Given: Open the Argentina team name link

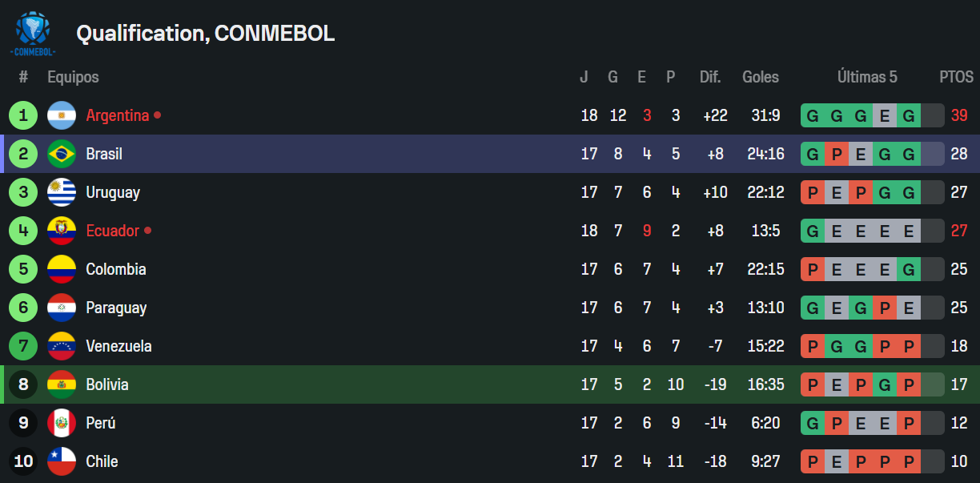Looking at the screenshot, I should (118, 115).
